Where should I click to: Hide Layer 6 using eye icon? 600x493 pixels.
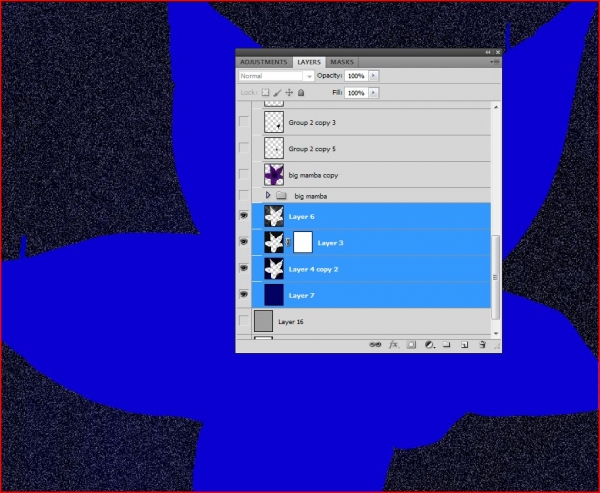244,215
